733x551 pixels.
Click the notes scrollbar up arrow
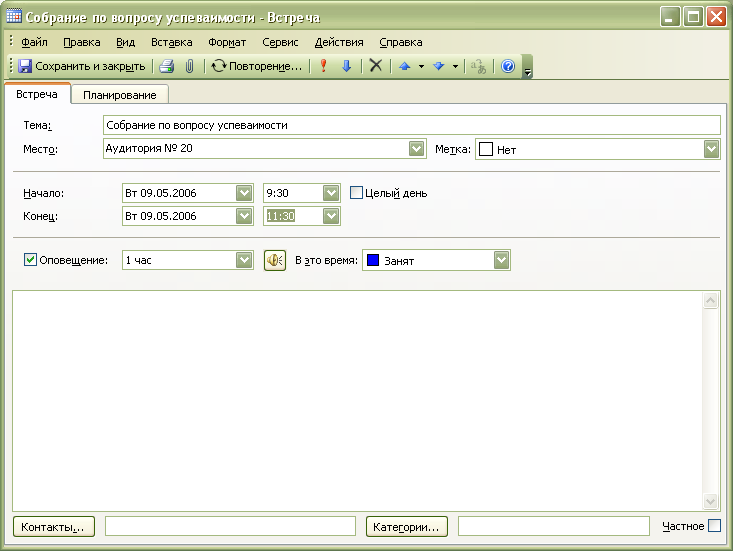(710, 301)
